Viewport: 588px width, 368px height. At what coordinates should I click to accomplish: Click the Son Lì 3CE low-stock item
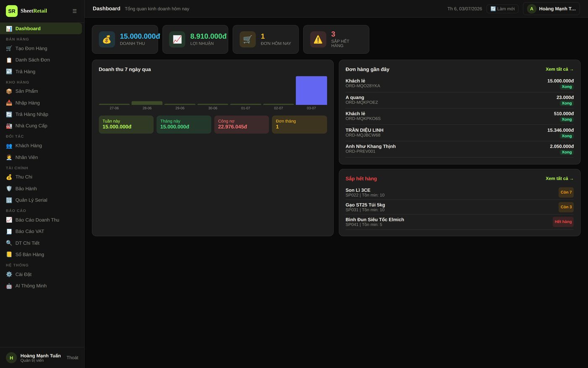click(459, 193)
